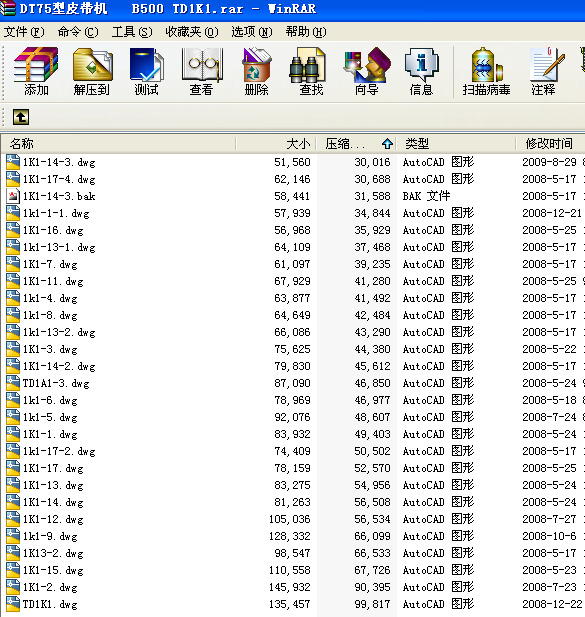Screen dimensions: 585x617
Task: Click the BAK 文件 type cell
Action: click(426, 196)
